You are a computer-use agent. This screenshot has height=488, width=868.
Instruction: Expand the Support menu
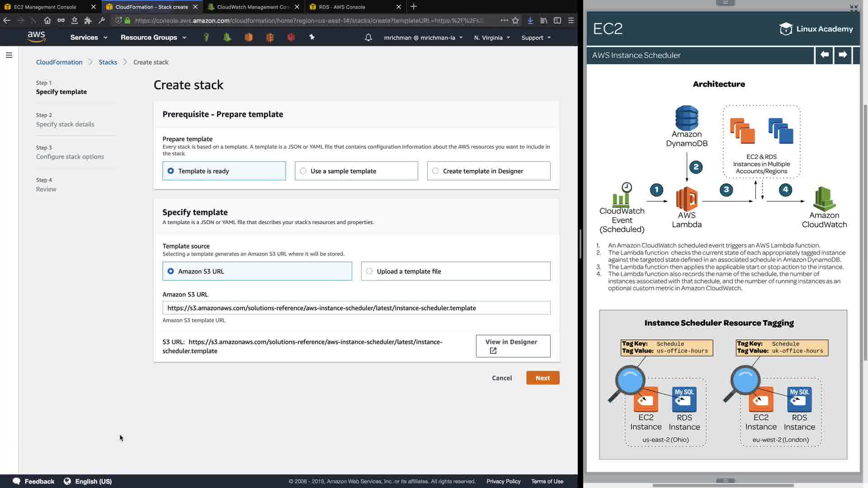tap(536, 38)
